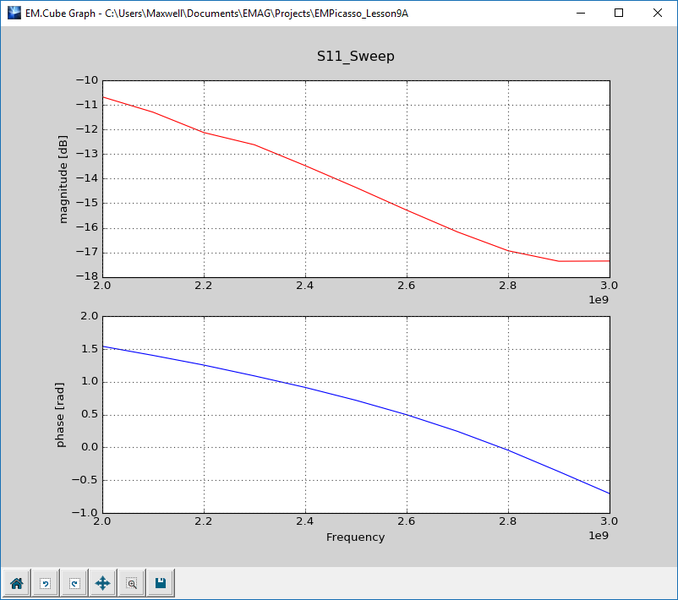Screen dimensions: 678x600
Task: Minimize the EM.Cube Graph window
Action: pos(581,13)
